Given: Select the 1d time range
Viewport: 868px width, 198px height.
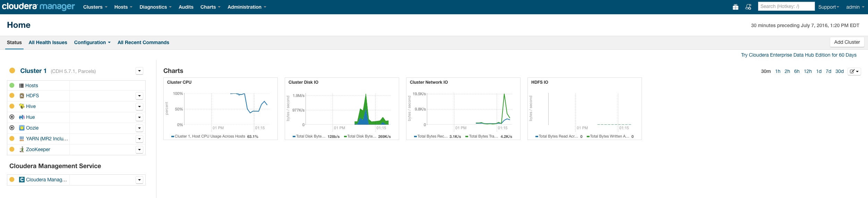Looking at the screenshot, I should pyautogui.click(x=819, y=71).
